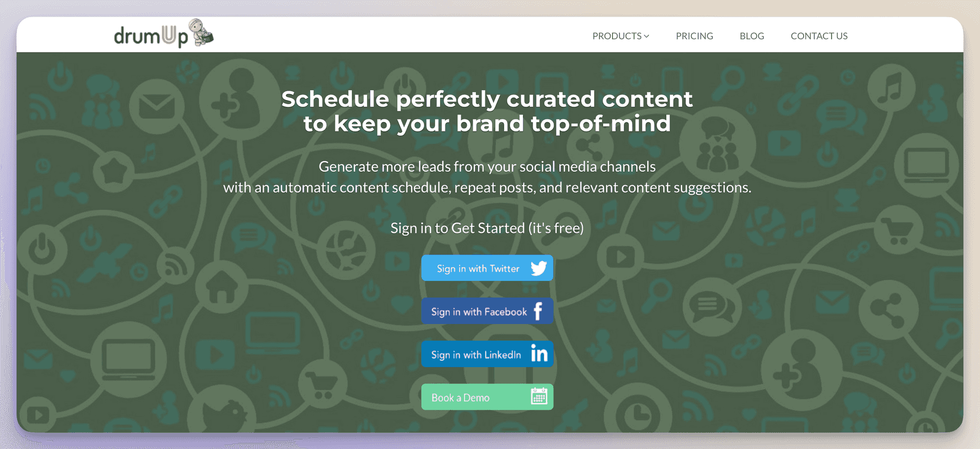Click the Generate more leads paragraph
The width and height of the screenshot is (980, 449).
(487, 177)
